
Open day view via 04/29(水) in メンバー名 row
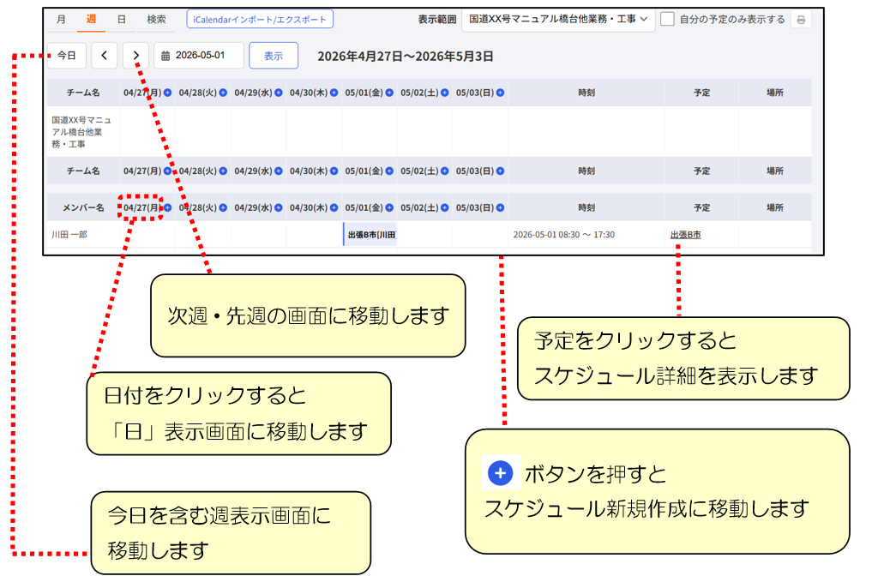click(253, 207)
